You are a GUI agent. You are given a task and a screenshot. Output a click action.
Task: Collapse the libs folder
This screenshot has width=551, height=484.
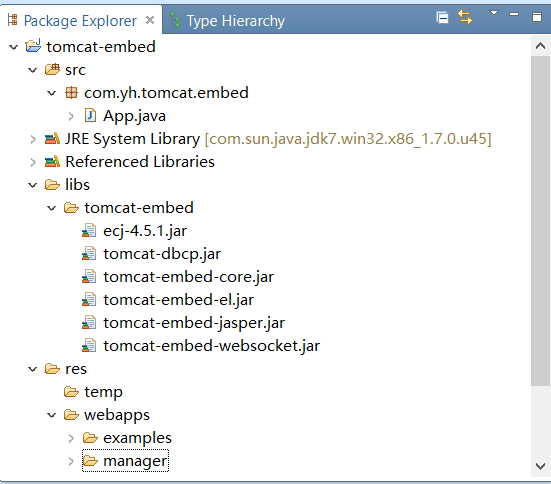tap(33, 185)
